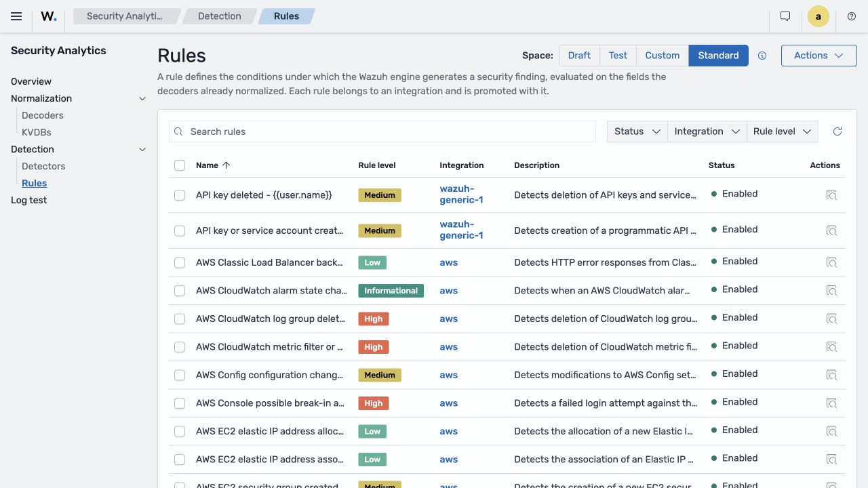Click the Rules breadcrumb
The height and width of the screenshot is (488, 868).
coord(287,16)
